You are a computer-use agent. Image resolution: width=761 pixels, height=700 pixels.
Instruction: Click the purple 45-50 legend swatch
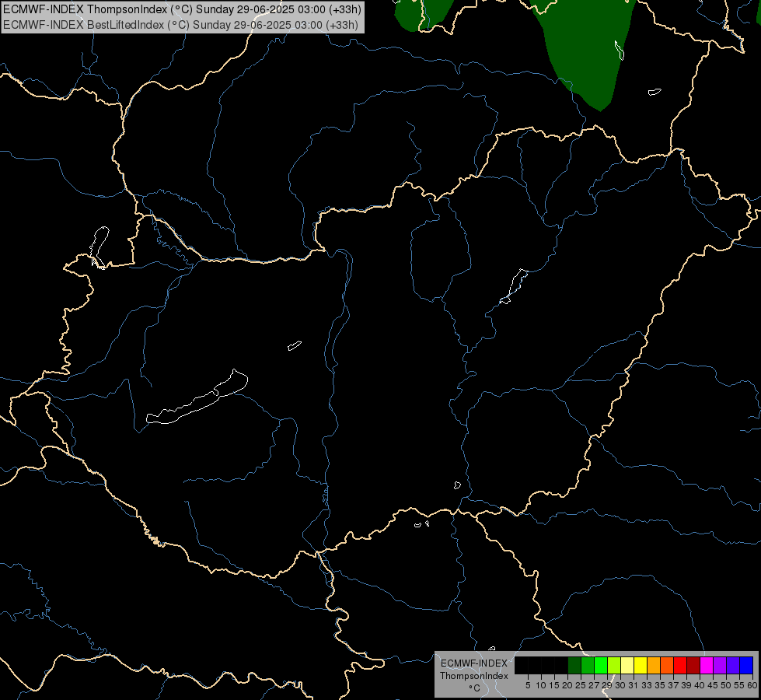720,666
